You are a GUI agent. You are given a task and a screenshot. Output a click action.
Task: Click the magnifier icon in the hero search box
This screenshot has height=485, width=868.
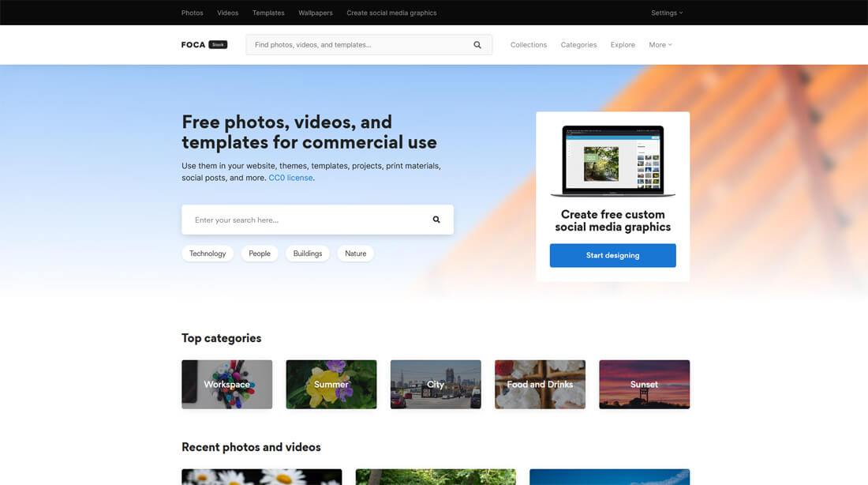(436, 219)
